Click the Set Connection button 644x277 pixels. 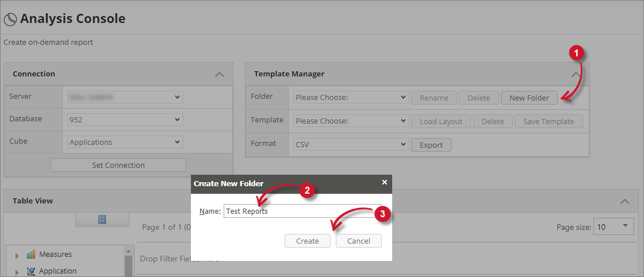point(118,165)
